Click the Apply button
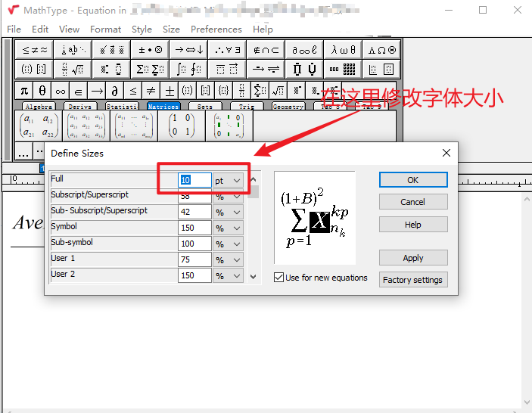 (413, 258)
